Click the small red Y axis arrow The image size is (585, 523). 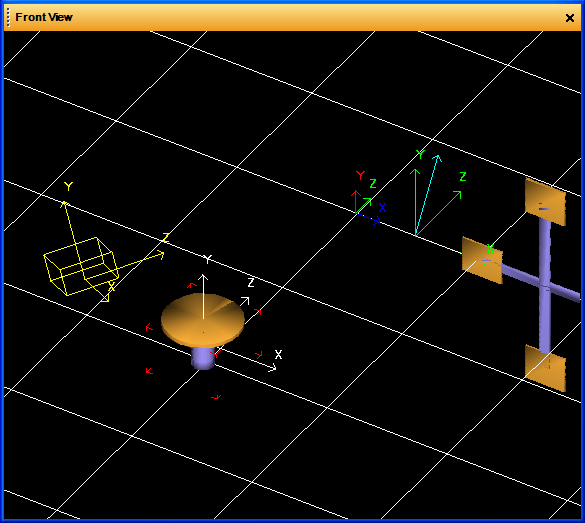click(x=356, y=202)
